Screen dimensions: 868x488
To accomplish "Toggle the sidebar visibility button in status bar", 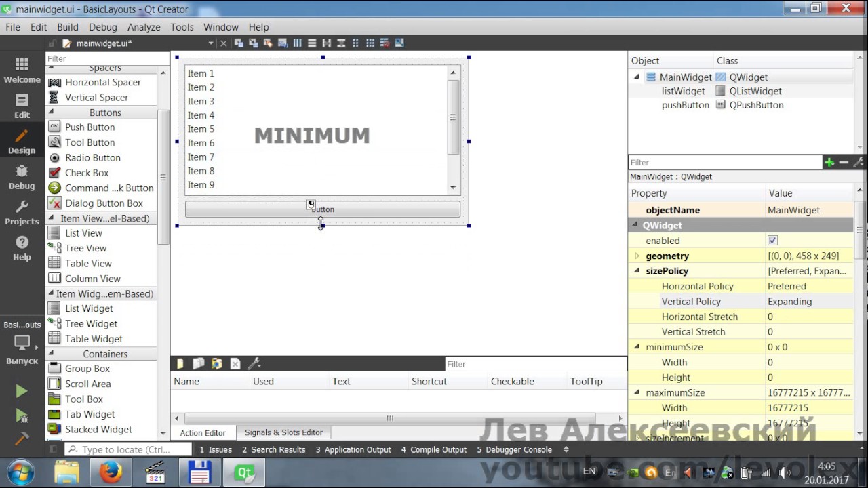I will (53, 449).
